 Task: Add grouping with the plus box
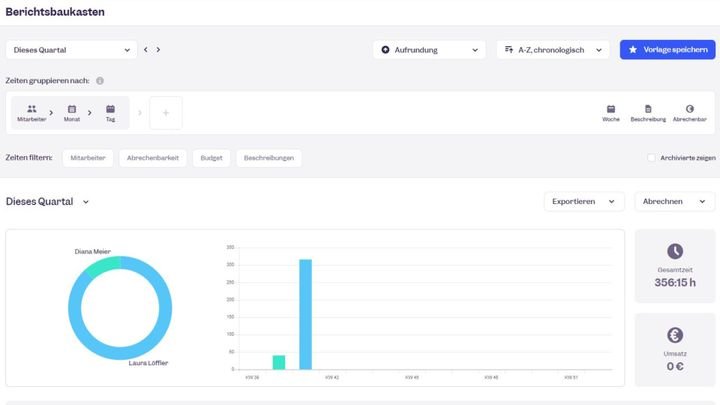pos(166,113)
